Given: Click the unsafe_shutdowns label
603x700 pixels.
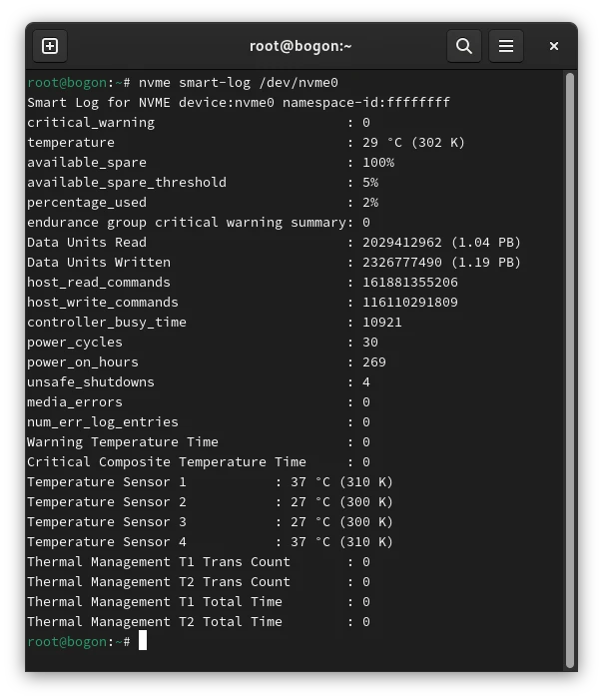Looking at the screenshot, I should [x=91, y=382].
